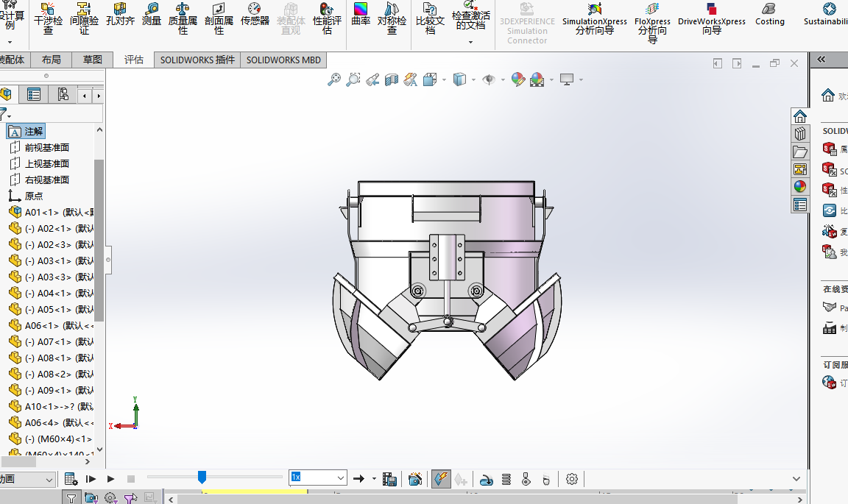Toggle filter driving camera icon
Screen dimensions: 848x504
91,497
